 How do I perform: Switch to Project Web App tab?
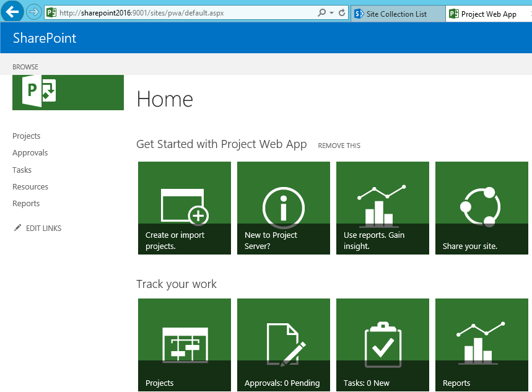pos(489,14)
